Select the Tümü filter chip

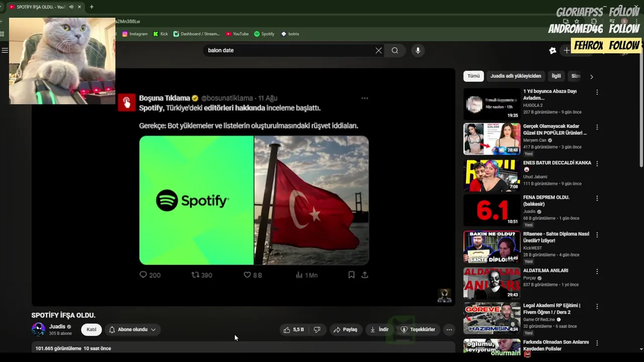point(473,76)
